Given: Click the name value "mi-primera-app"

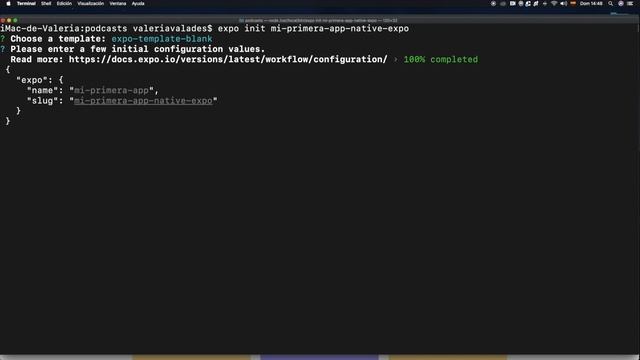Looking at the screenshot, I should click(x=111, y=90).
